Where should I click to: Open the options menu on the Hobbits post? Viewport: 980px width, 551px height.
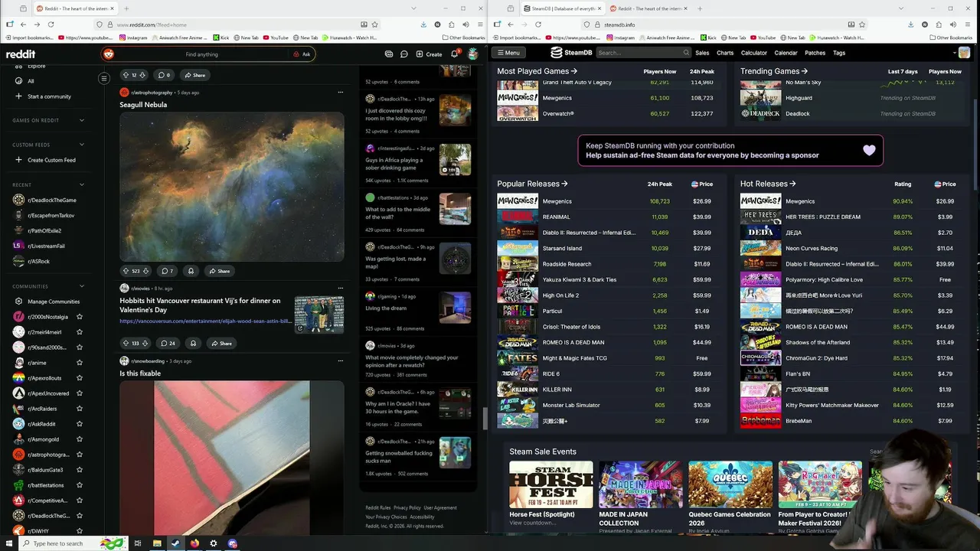(340, 289)
